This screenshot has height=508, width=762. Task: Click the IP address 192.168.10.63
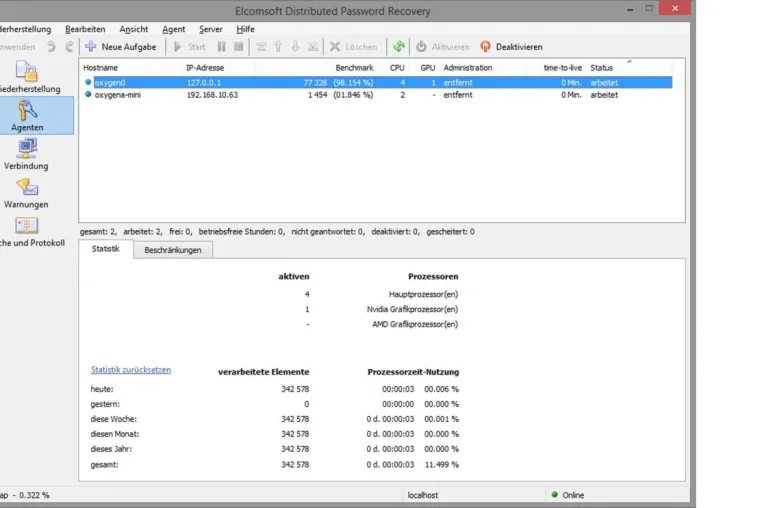click(x=212, y=95)
